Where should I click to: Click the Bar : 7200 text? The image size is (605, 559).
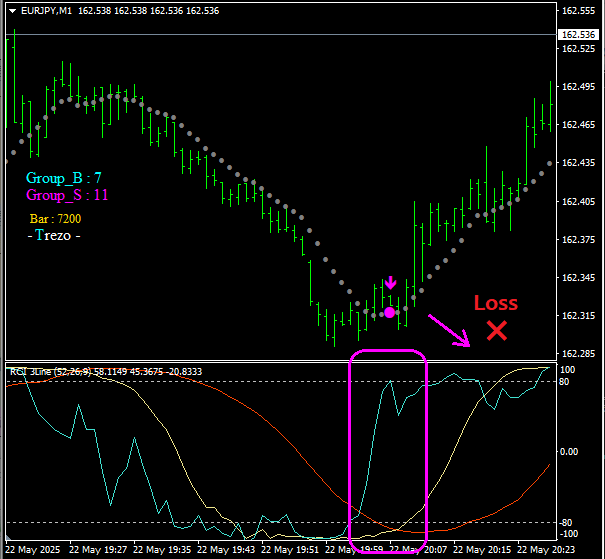click(56, 219)
